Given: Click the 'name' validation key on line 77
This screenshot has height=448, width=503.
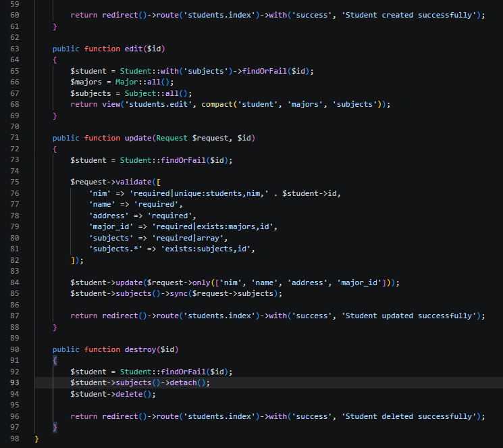Looking at the screenshot, I should (102, 205).
